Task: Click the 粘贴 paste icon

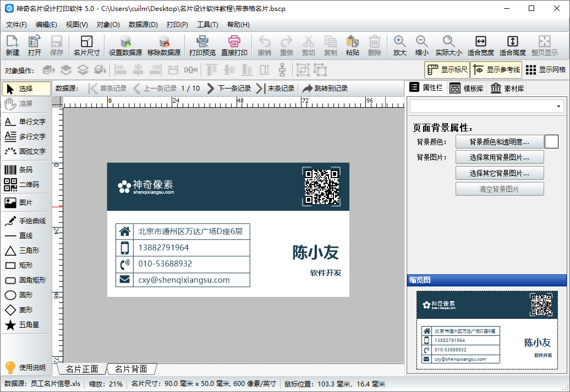Action: point(352,46)
